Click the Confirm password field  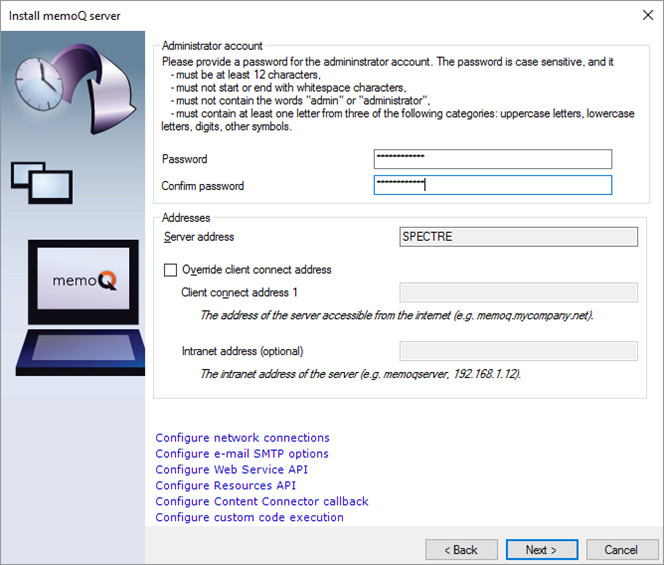coord(492,185)
